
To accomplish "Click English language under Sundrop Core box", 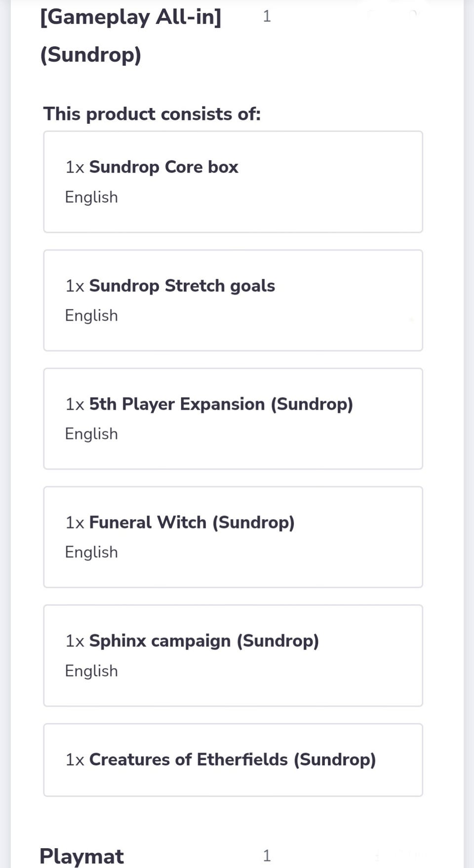I will coord(91,197).
